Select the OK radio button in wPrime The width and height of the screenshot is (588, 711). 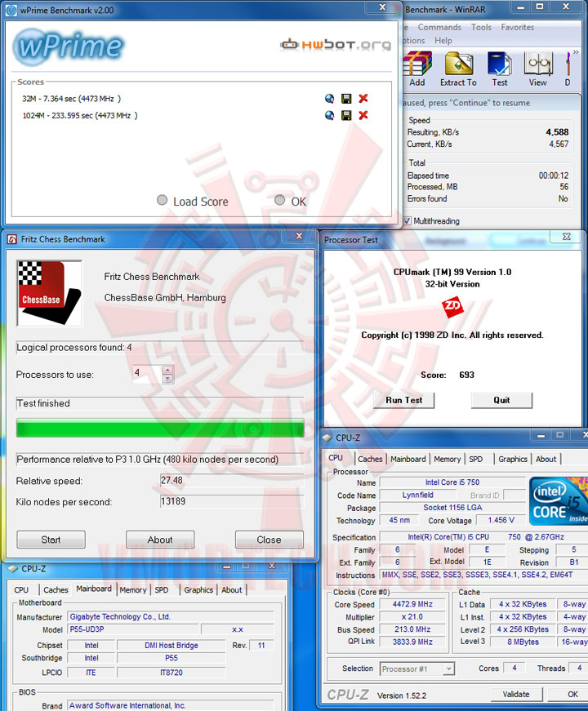(280, 199)
